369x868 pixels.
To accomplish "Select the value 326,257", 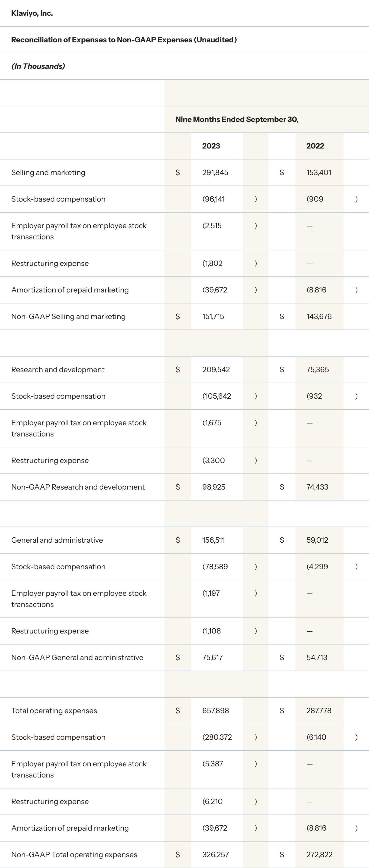I will pyautogui.click(x=215, y=855).
